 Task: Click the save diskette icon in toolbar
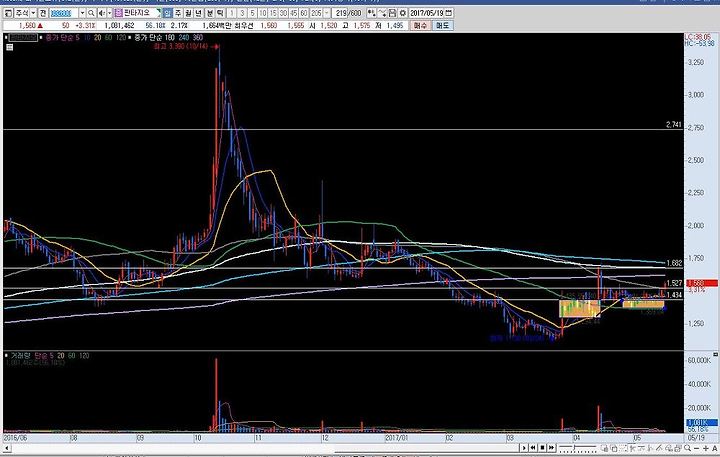click(392, 13)
